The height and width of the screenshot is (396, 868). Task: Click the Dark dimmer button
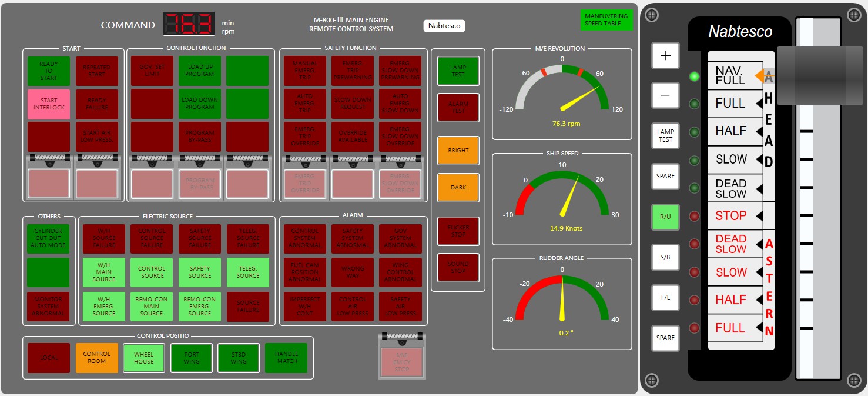tap(458, 187)
